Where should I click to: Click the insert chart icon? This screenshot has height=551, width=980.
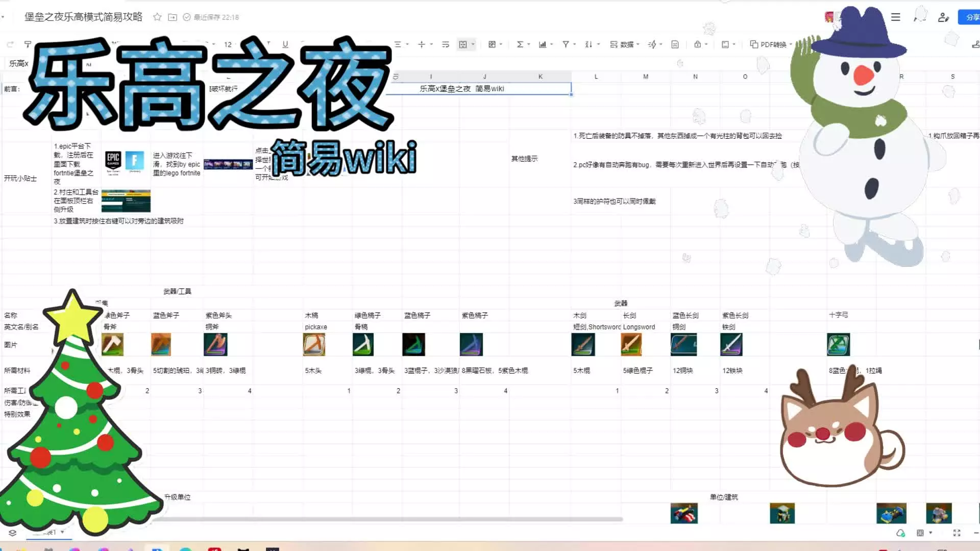click(543, 44)
